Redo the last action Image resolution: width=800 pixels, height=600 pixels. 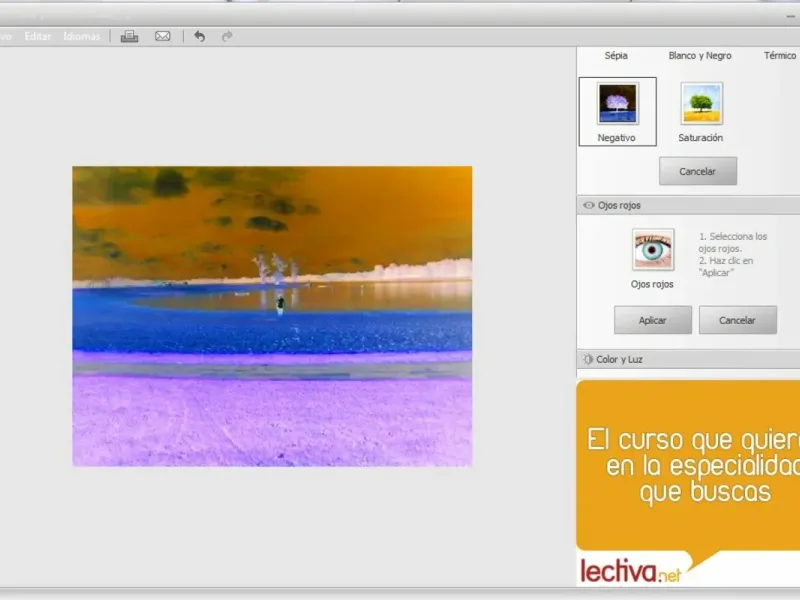click(x=227, y=36)
